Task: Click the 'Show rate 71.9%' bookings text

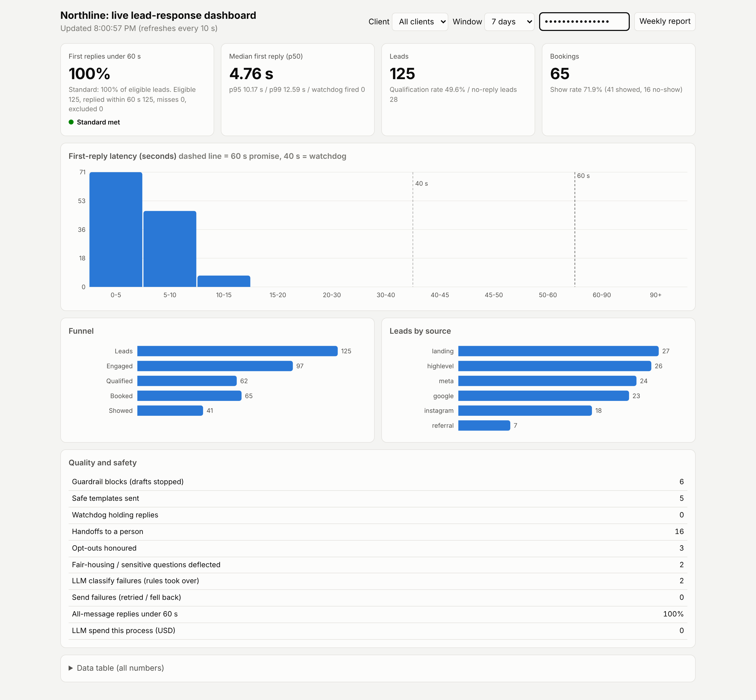Action: [576, 90]
